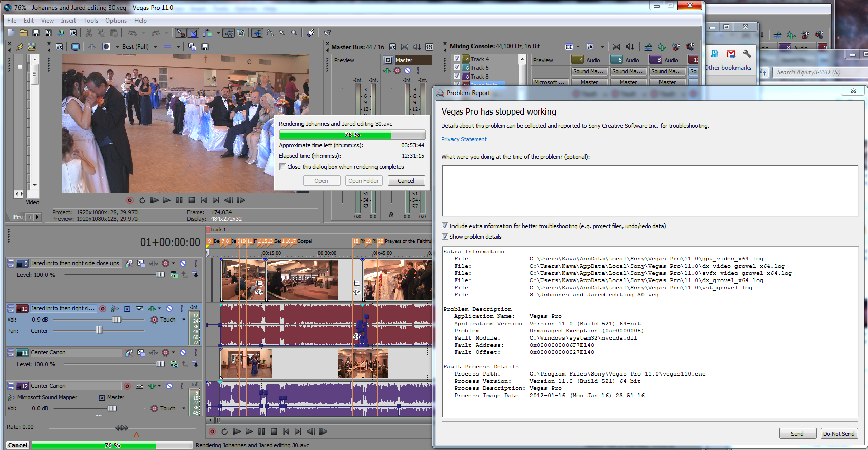Click Send in Problem Report
This screenshot has height=450, width=868.
(797, 434)
